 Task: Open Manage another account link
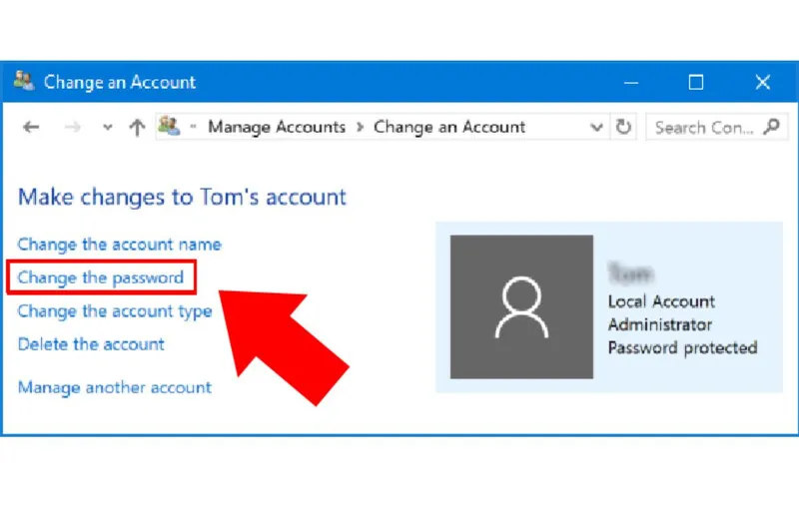point(114,387)
